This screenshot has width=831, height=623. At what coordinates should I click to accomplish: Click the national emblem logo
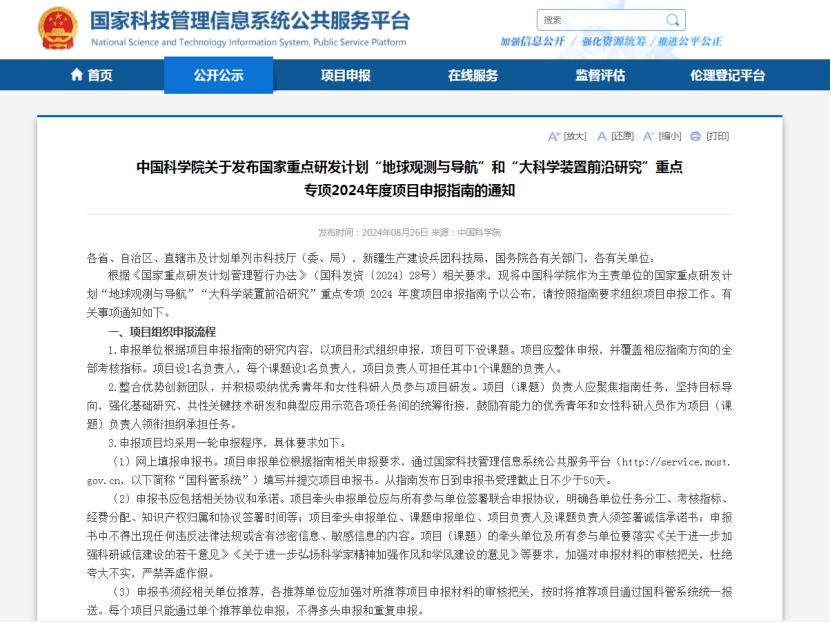58,29
